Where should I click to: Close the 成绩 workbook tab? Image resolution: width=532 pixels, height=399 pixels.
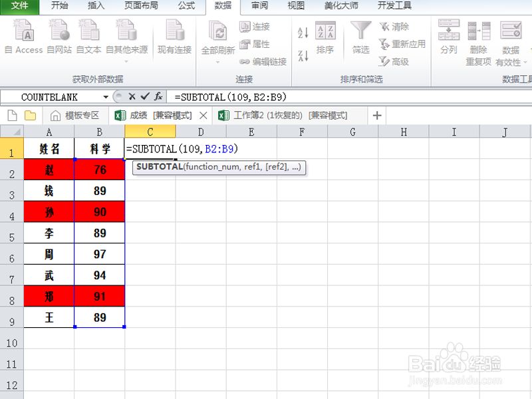203,116
